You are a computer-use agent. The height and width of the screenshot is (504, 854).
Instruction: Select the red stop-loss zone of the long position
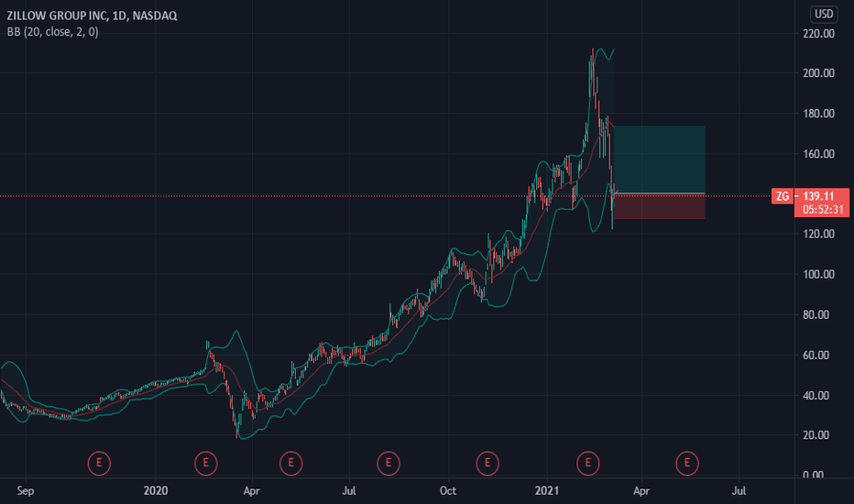[660, 206]
